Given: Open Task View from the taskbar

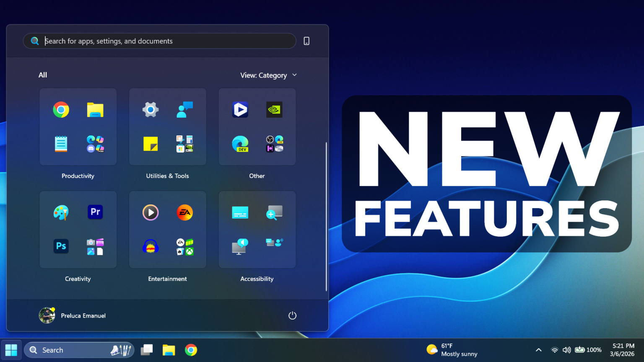Looking at the screenshot, I should [147, 350].
